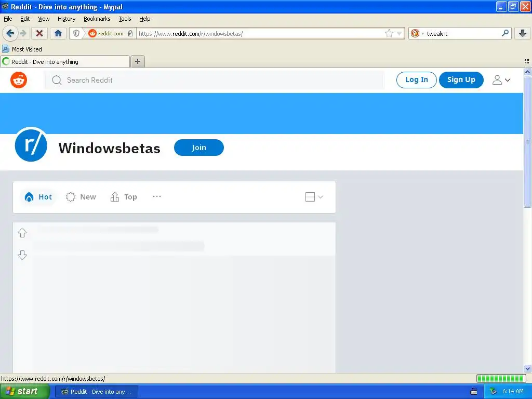Viewport: 532px width, 399px height.
Task: Click the list all tabs grid icon
Action: (x=527, y=61)
